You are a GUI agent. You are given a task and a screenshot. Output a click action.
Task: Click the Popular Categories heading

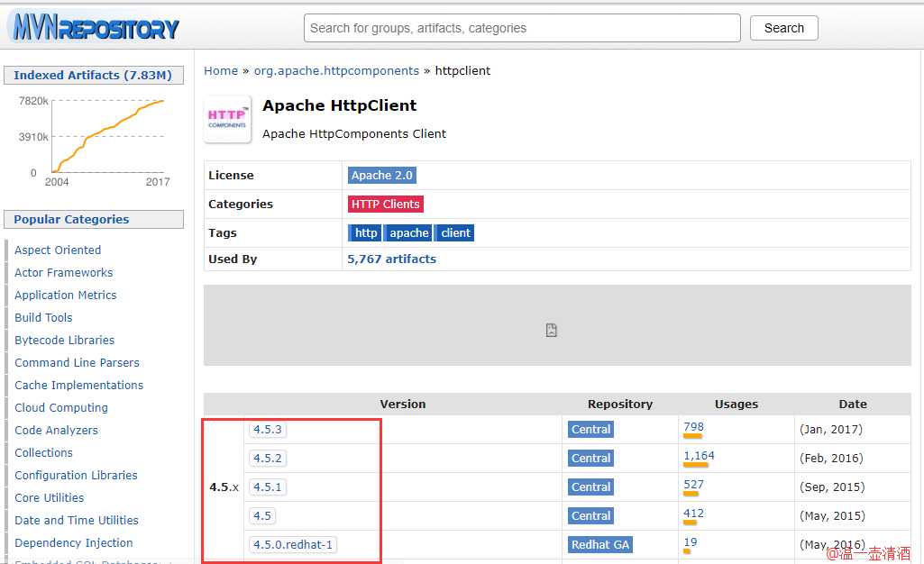pyautogui.click(x=93, y=220)
